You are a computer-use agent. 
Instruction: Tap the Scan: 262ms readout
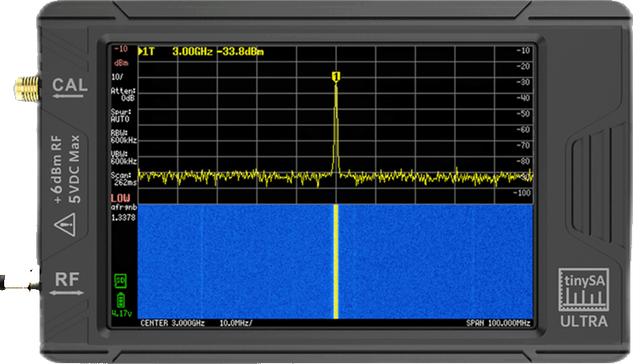click(x=124, y=179)
